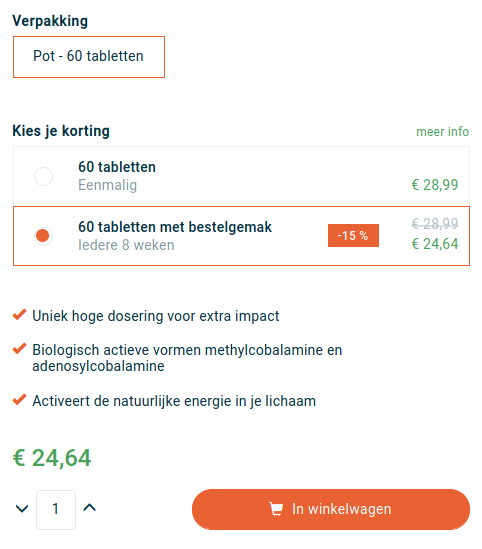Click the large green € 24,64 total price

pyautogui.click(x=52, y=458)
